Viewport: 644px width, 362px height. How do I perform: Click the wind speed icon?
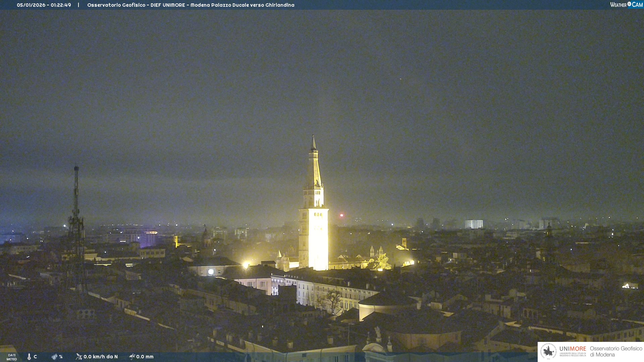[79, 357]
